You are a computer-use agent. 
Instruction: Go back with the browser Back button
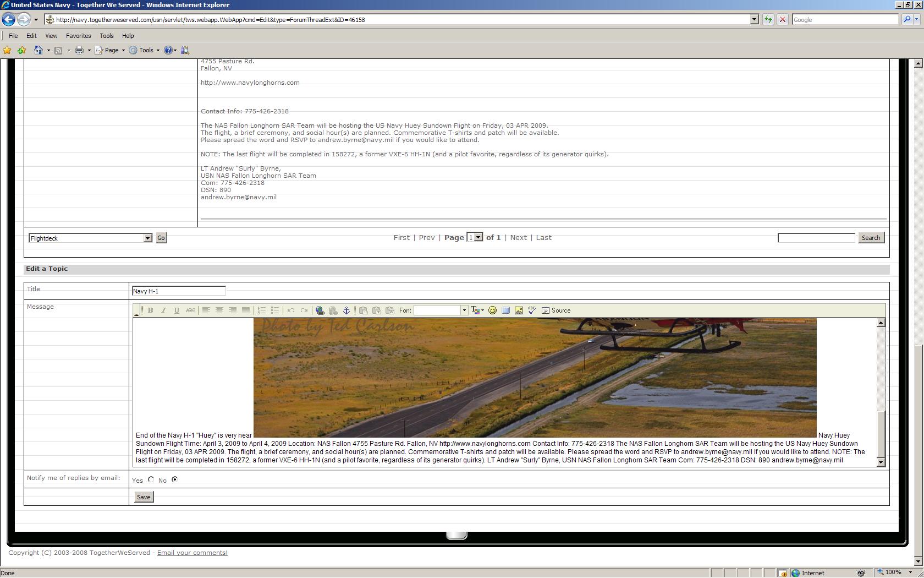click(8, 19)
